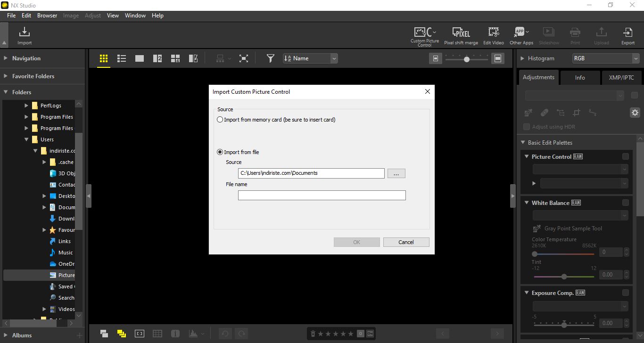Select the before-and-after comparison view
Screen dimensions: 644x343
193,58
